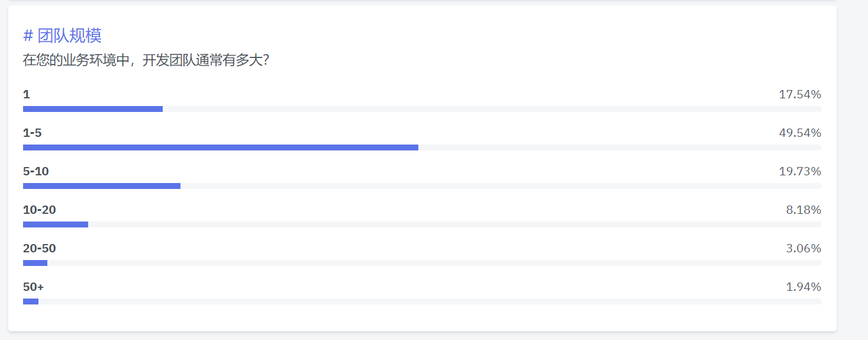The image size is (868, 340).
Task: Select the '1' team size label
Action: (26, 94)
